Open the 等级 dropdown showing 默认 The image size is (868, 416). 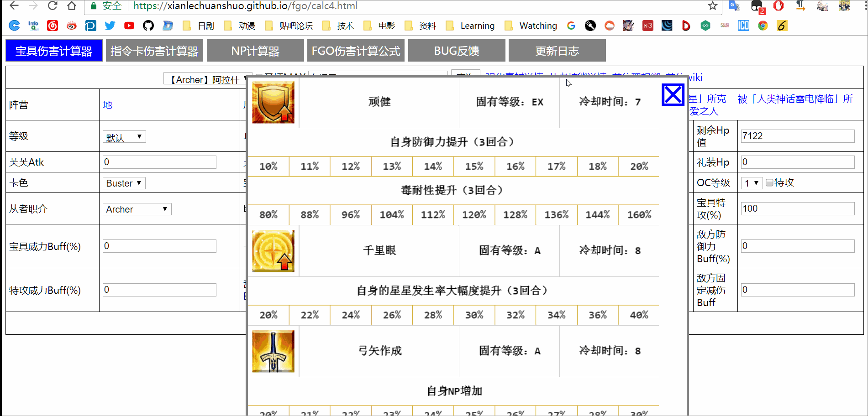tap(124, 137)
